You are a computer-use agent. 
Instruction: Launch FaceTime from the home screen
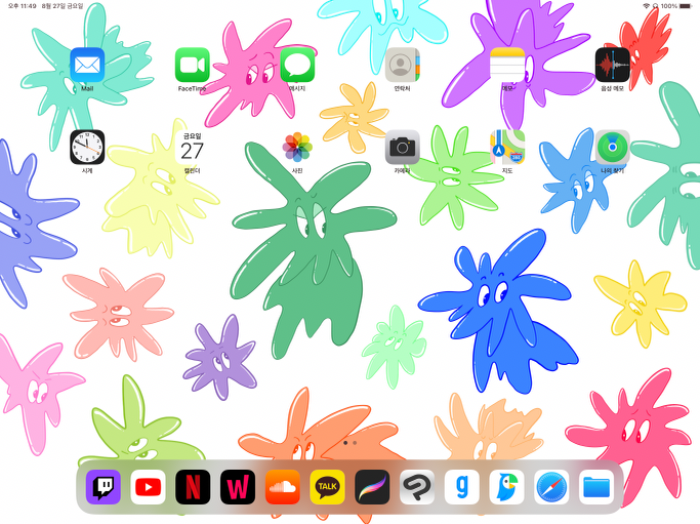pos(192,65)
